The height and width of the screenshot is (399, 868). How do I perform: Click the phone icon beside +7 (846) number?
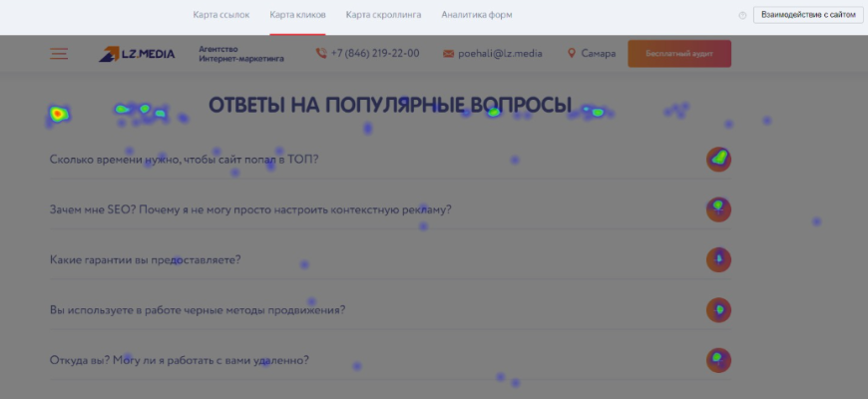coord(320,54)
